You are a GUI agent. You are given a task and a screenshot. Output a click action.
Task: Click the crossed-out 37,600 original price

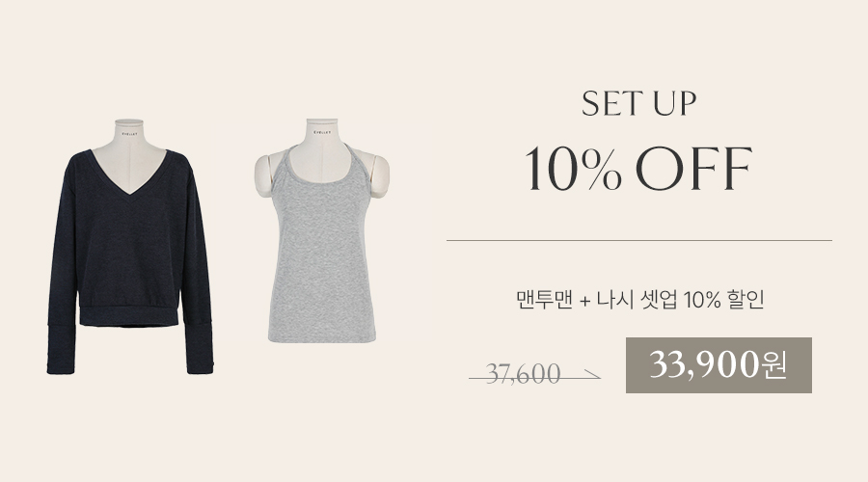(x=523, y=375)
